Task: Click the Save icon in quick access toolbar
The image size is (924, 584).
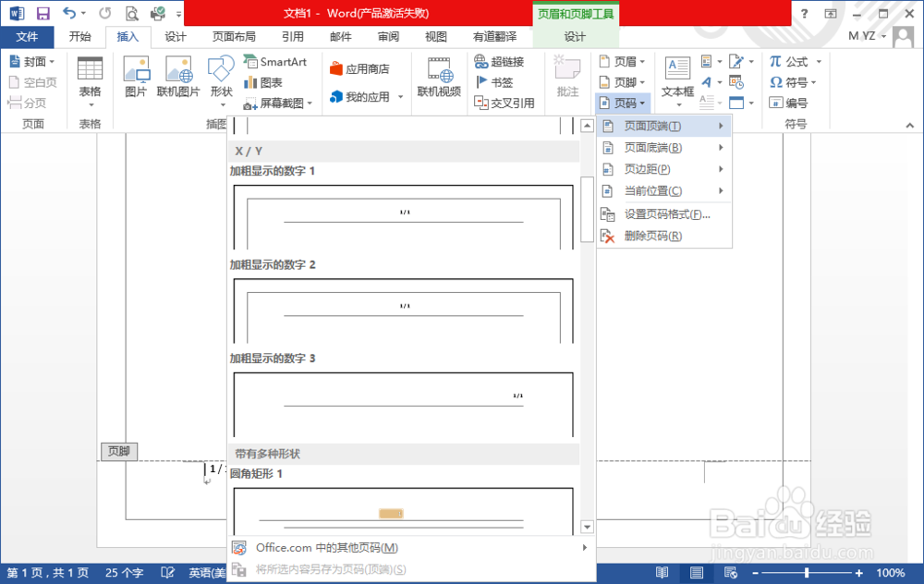Action: coord(43,13)
